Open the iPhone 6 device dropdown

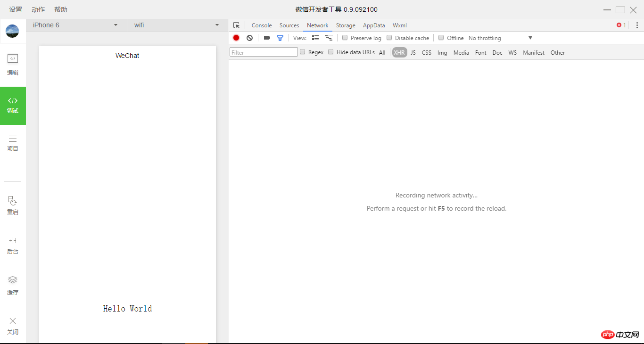75,25
